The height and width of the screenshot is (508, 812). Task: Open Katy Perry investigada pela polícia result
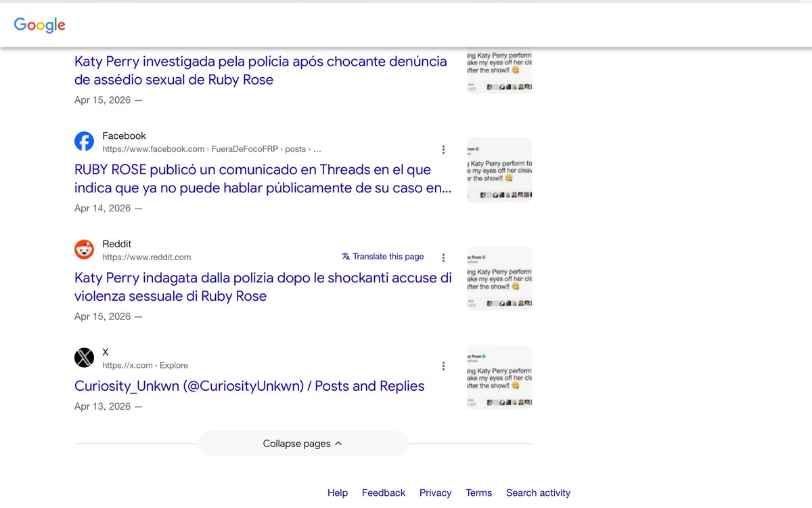[x=261, y=70]
